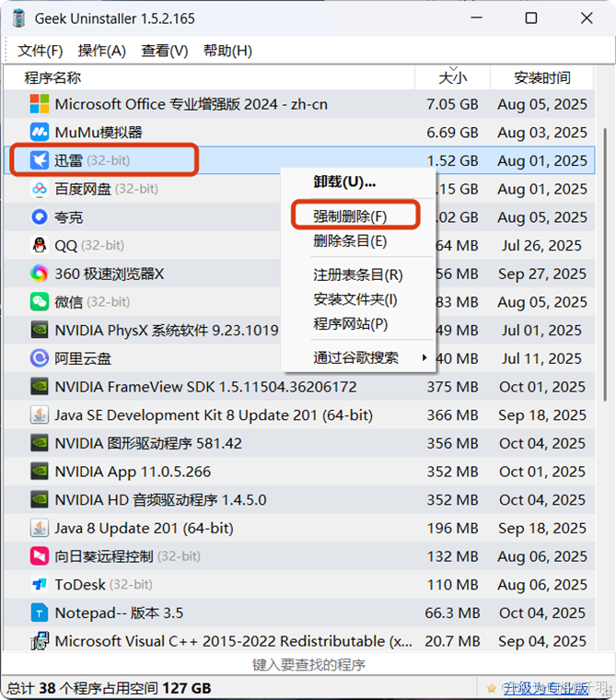Screen dimensions: 616x700
Task: Click the NVIDIA FrameView SDK icon
Action: coord(40,387)
